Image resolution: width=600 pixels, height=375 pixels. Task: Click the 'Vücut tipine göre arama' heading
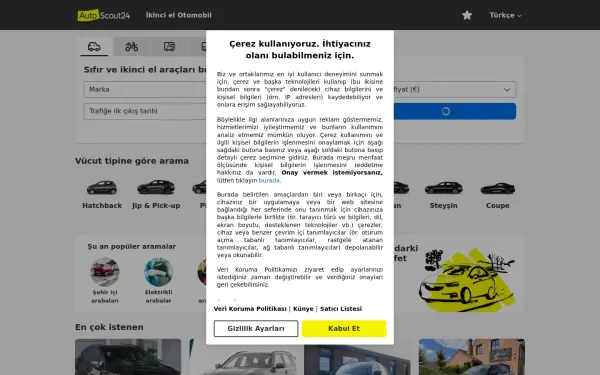pos(132,161)
